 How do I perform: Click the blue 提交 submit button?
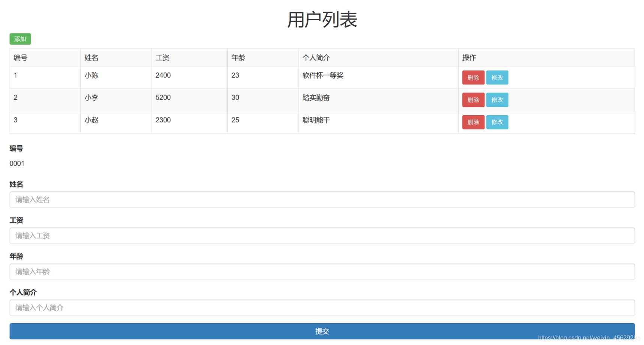[322, 331]
